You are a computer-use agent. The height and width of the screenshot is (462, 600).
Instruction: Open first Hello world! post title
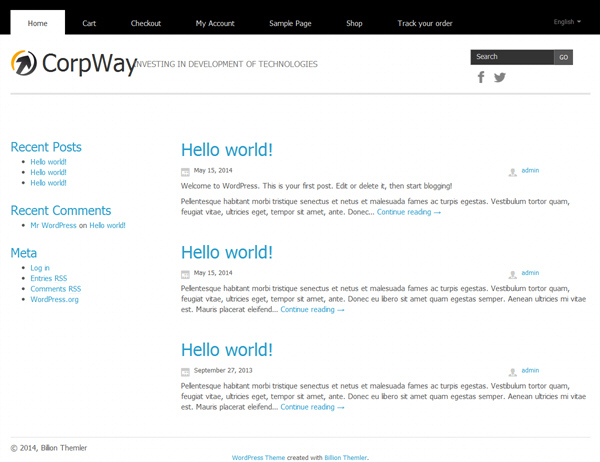pos(227,150)
